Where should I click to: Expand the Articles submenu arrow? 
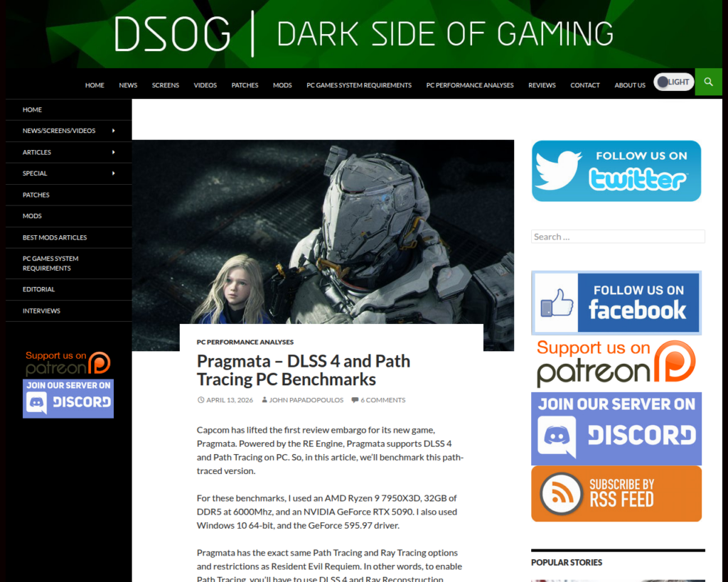tap(114, 152)
